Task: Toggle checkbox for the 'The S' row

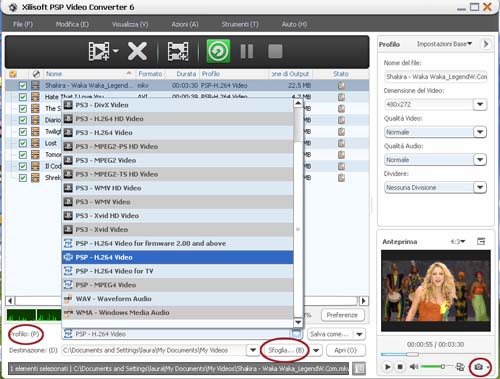Action: 23,109
